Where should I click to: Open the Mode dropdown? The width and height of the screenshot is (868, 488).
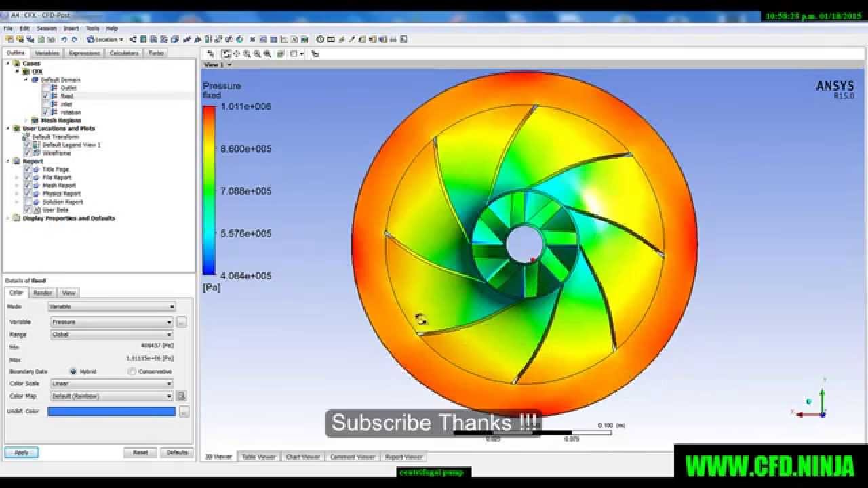(x=112, y=306)
